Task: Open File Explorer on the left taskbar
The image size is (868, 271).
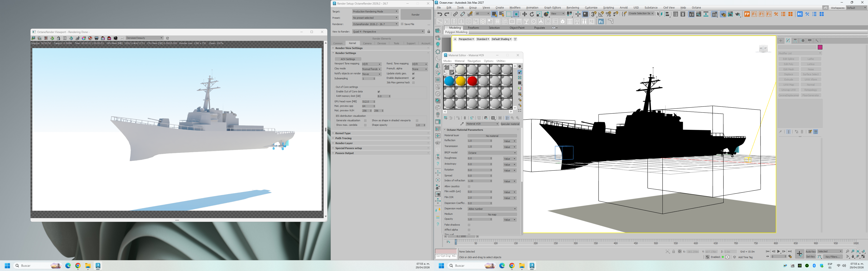Action: [x=88, y=266]
